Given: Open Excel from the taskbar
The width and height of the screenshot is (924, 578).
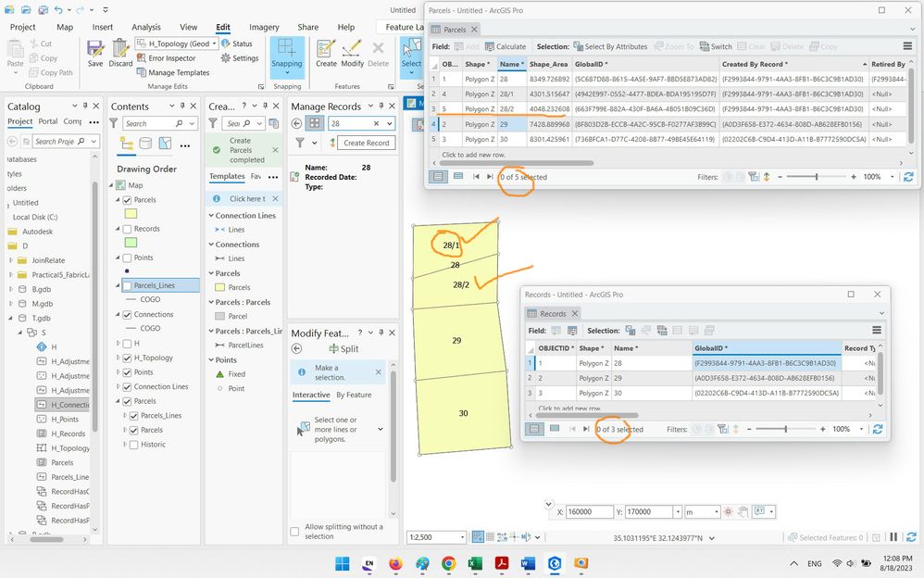Looking at the screenshot, I should (475, 564).
